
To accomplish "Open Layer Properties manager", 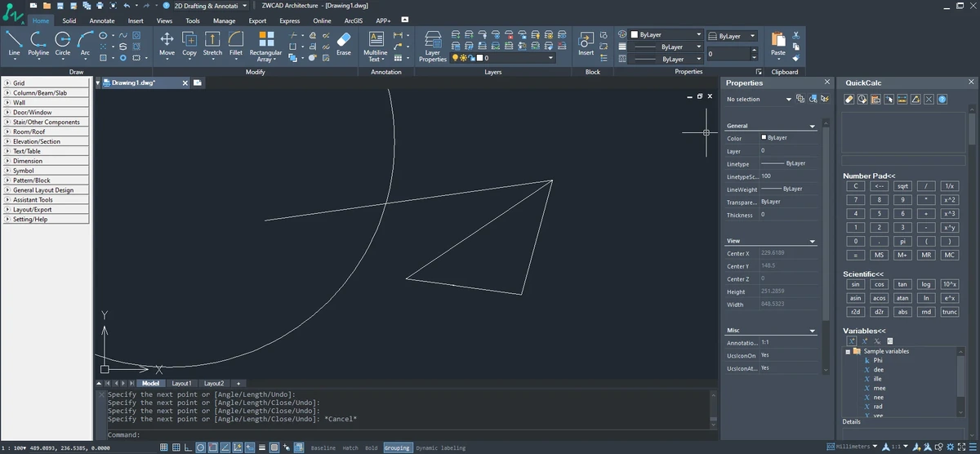I will [433, 47].
